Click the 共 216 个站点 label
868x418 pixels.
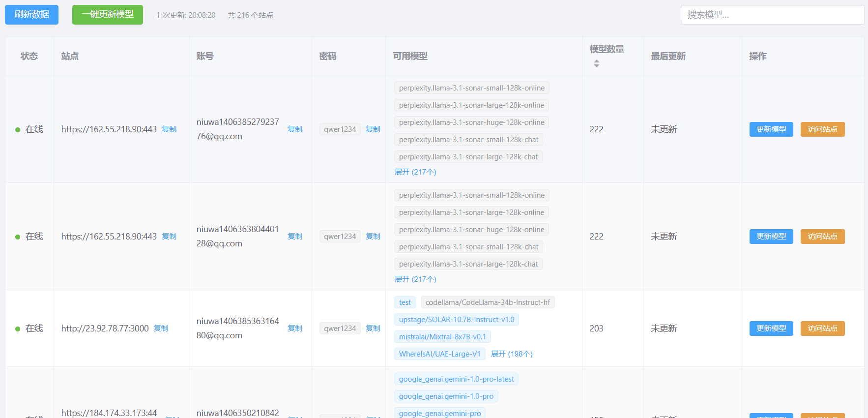(x=250, y=15)
